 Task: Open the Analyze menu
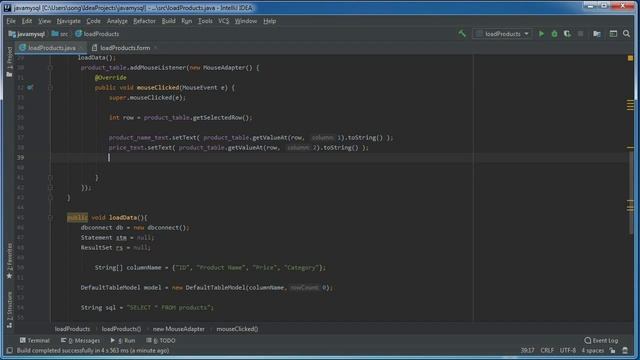(x=117, y=21)
